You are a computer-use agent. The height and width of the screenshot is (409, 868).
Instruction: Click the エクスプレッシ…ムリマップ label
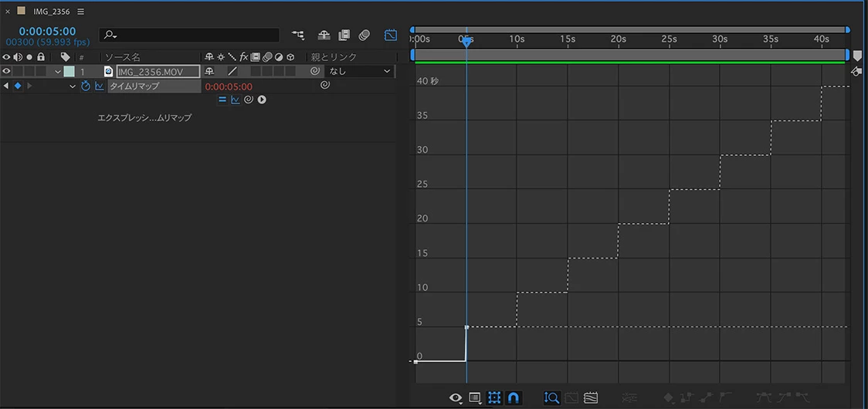pos(144,118)
